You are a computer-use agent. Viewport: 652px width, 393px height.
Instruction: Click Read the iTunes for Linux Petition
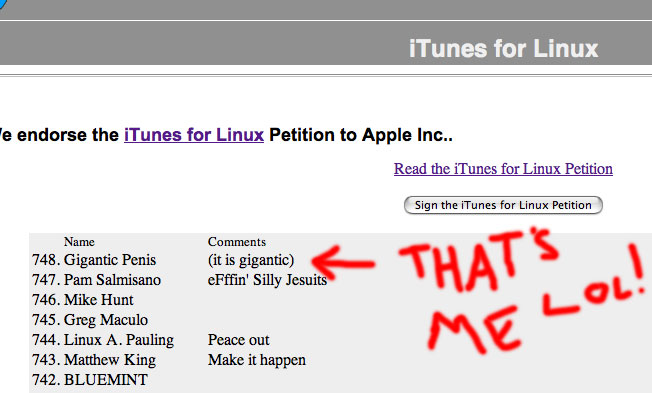(503, 169)
